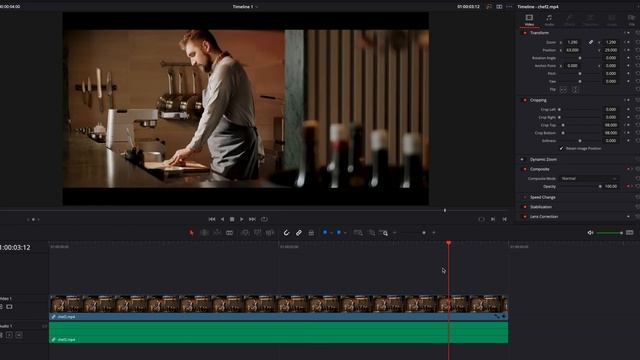Mute audio with the speaker icon
Image resolution: width=640 pixels, height=360 pixels.
tap(590, 233)
